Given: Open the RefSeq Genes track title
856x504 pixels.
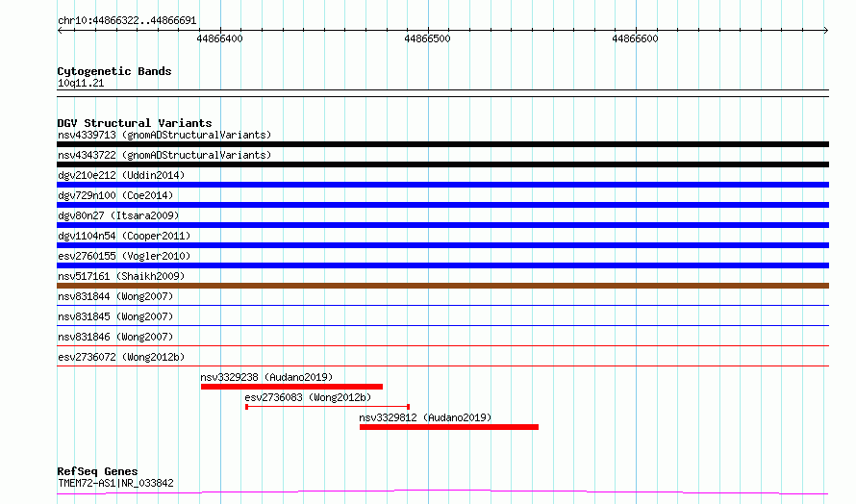Looking at the screenshot, I should pos(97,471).
